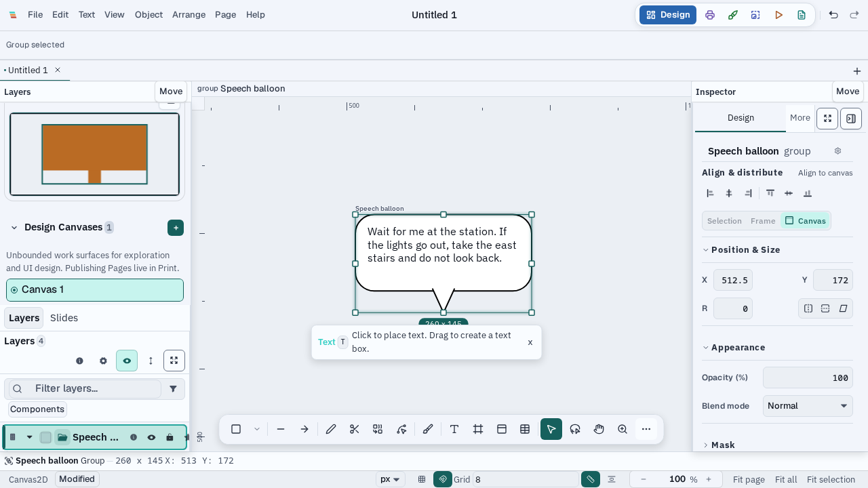The width and height of the screenshot is (868, 488).
Task: Align left edges icon in Inspector
Action: (711, 193)
